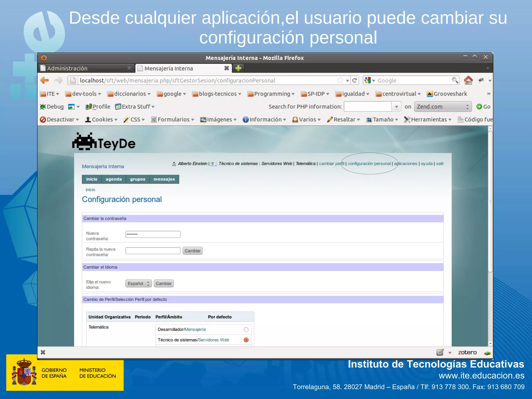Expand the Programming bookmarks folder
The image size is (532, 399).
271,94
